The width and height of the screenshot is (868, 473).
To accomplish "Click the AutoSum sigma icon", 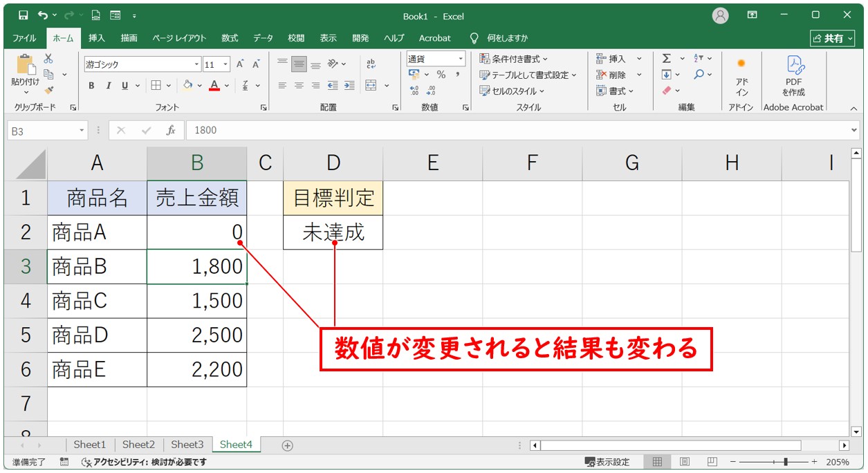I will pyautogui.click(x=666, y=59).
